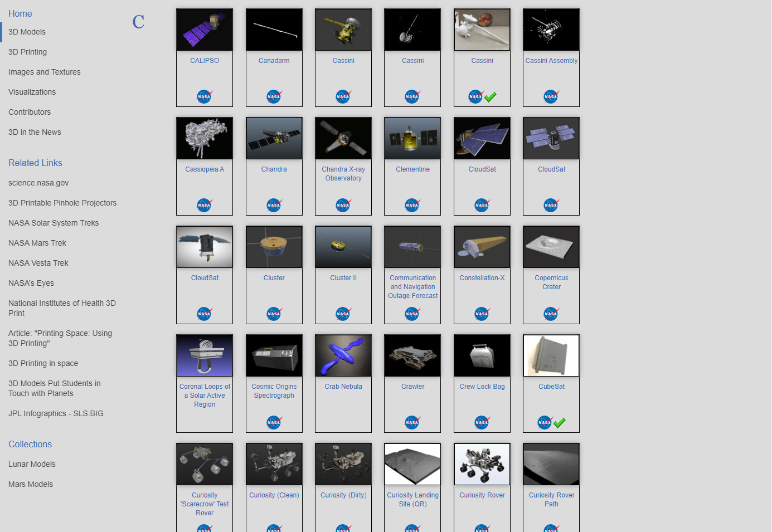
Task: Select the NASA icon under Copernicus Crater
Action: tap(551, 313)
